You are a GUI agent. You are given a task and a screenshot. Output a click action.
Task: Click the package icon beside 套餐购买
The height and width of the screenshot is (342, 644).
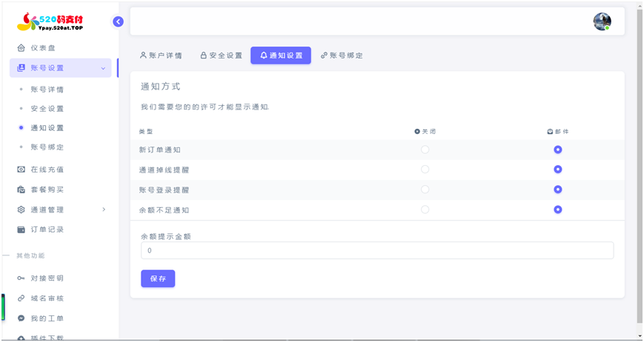[21, 190]
